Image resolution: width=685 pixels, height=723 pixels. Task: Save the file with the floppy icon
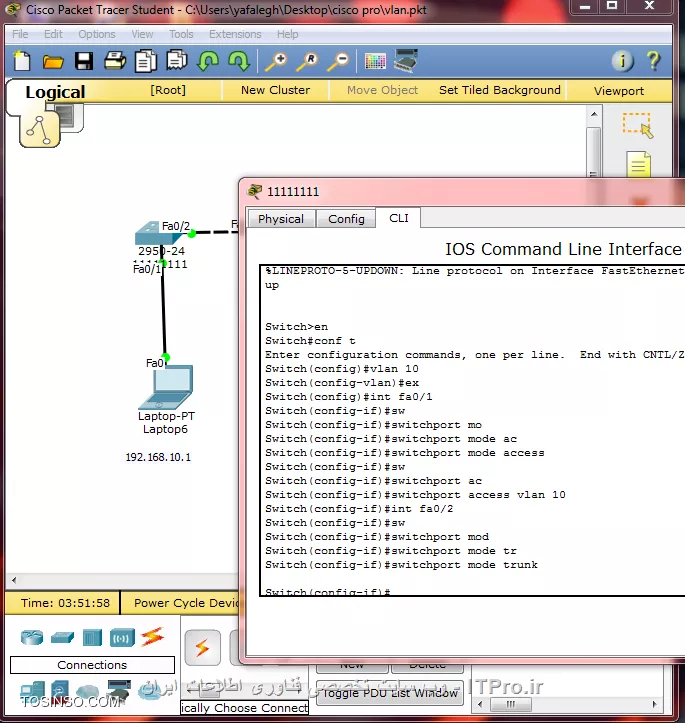point(83,61)
